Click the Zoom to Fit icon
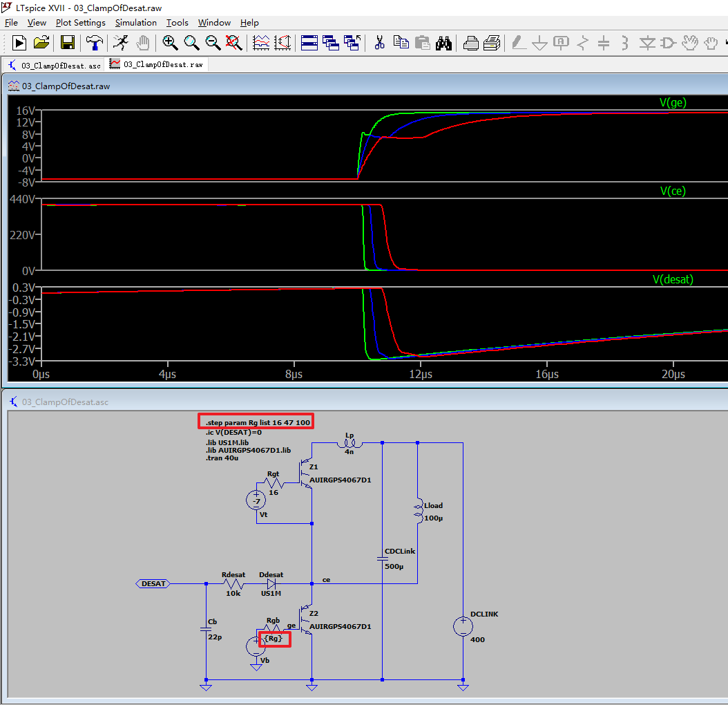This screenshot has width=728, height=705. click(234, 43)
